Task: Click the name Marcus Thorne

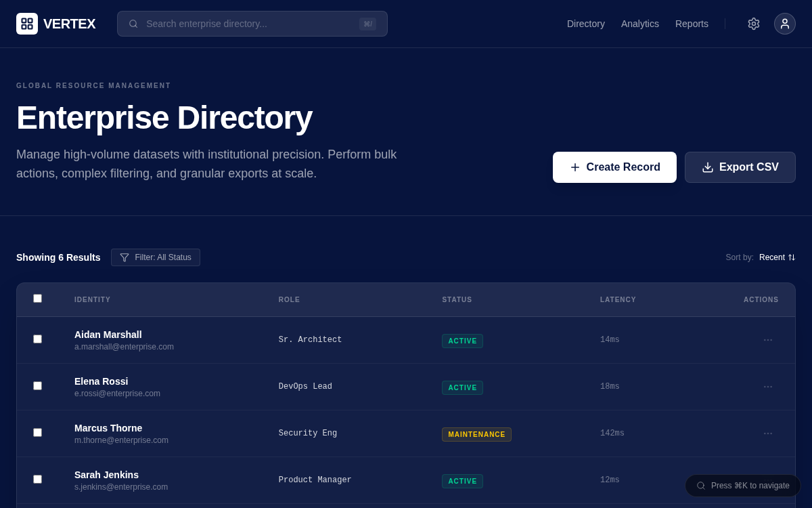Action: [x=108, y=428]
